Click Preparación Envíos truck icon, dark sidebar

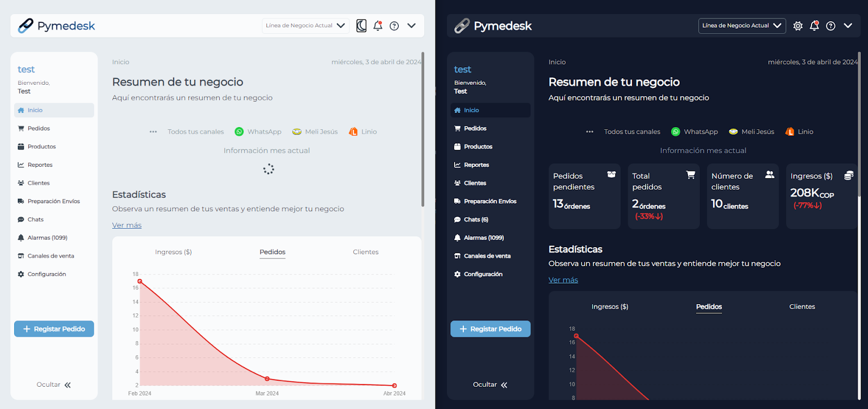pos(457,201)
